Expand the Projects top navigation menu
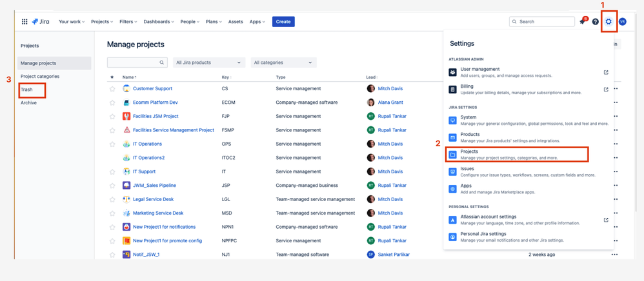Image resolution: width=644 pixels, height=281 pixels. [102, 22]
